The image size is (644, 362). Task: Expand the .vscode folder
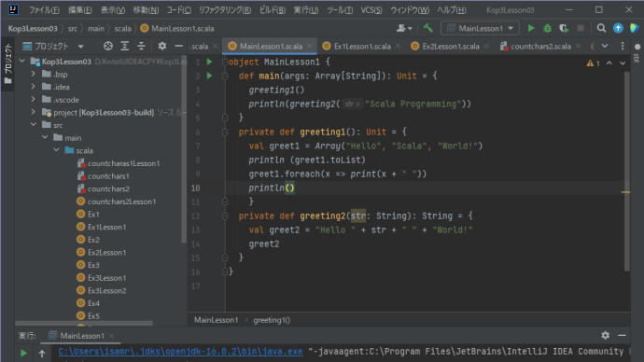(x=34, y=100)
